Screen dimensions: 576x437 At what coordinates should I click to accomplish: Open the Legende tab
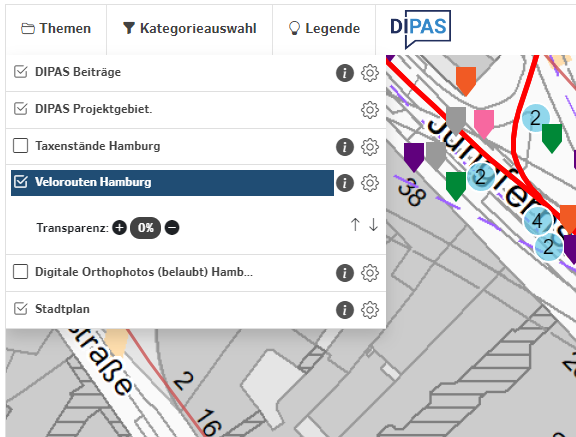coord(324,28)
